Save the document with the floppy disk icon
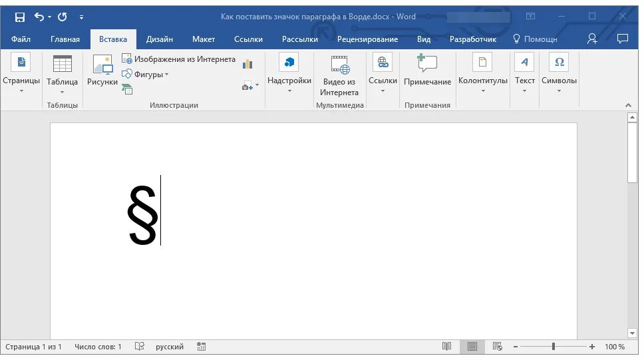Screen dimensions: 644x360 [x=20, y=17]
